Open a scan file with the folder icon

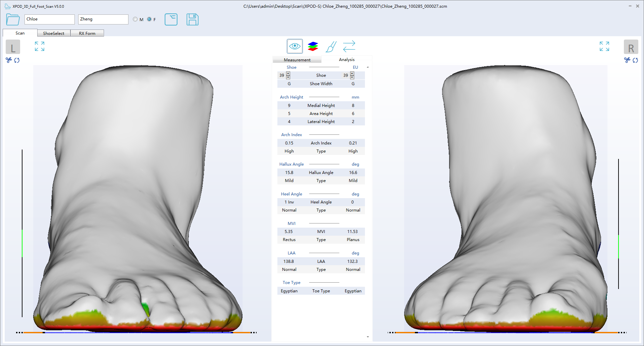tap(12, 19)
